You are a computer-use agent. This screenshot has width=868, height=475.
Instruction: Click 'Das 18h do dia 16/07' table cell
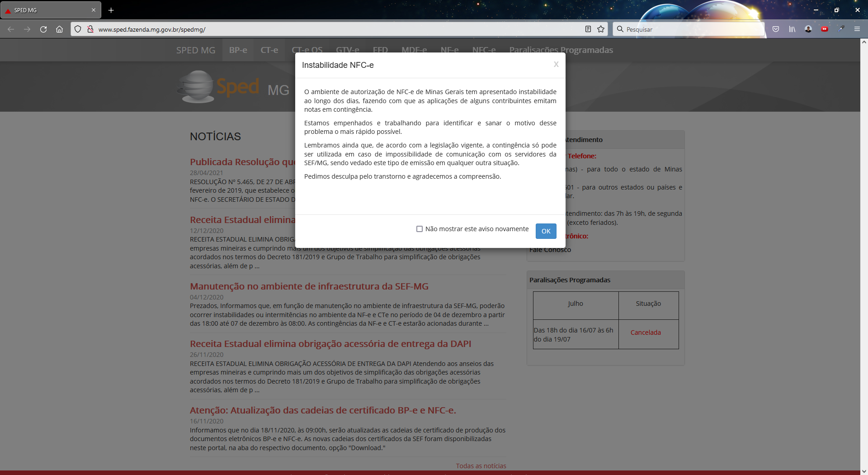tap(576, 335)
